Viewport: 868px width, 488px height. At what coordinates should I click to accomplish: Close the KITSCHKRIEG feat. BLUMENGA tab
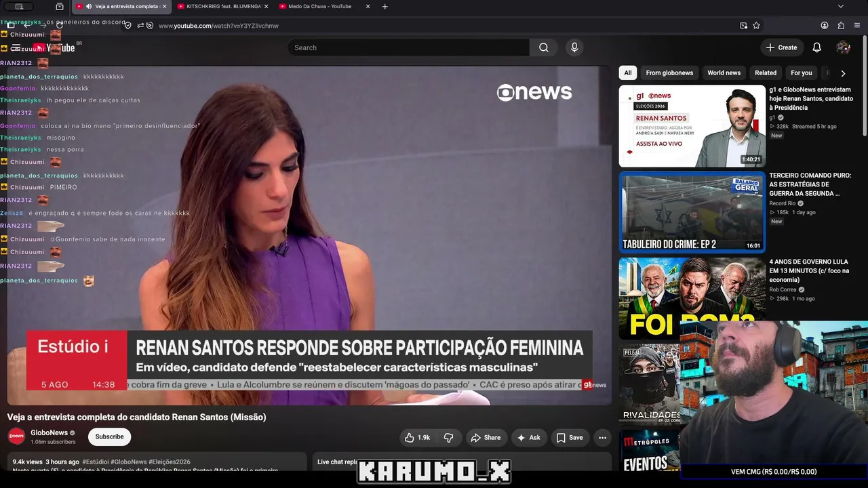click(x=266, y=7)
